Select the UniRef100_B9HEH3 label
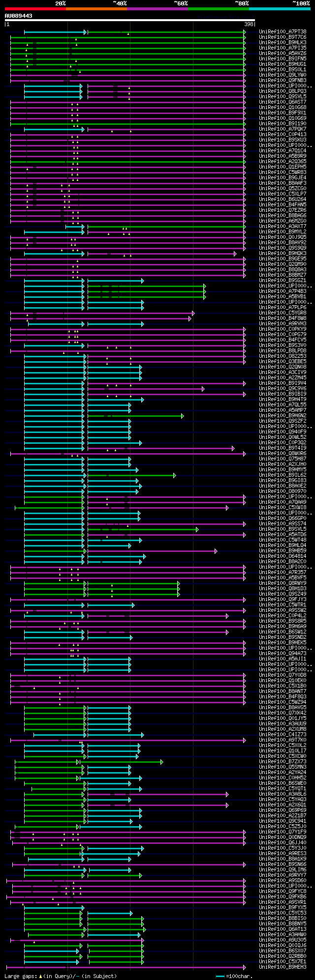Viewport: 315px width, 980px height. (x=283, y=967)
